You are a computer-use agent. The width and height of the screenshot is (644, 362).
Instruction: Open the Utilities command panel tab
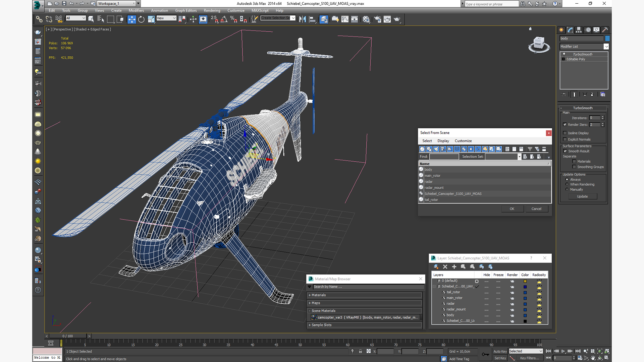(605, 30)
